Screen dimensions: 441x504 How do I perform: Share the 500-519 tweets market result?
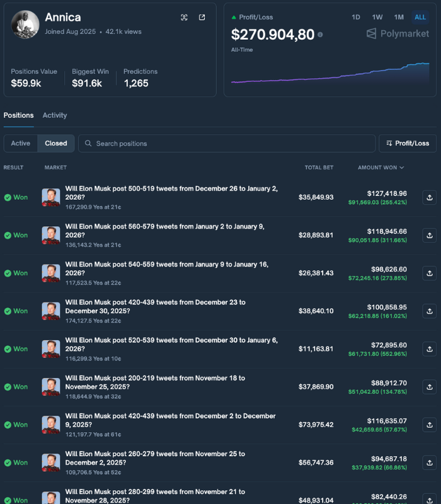pyautogui.click(x=430, y=197)
